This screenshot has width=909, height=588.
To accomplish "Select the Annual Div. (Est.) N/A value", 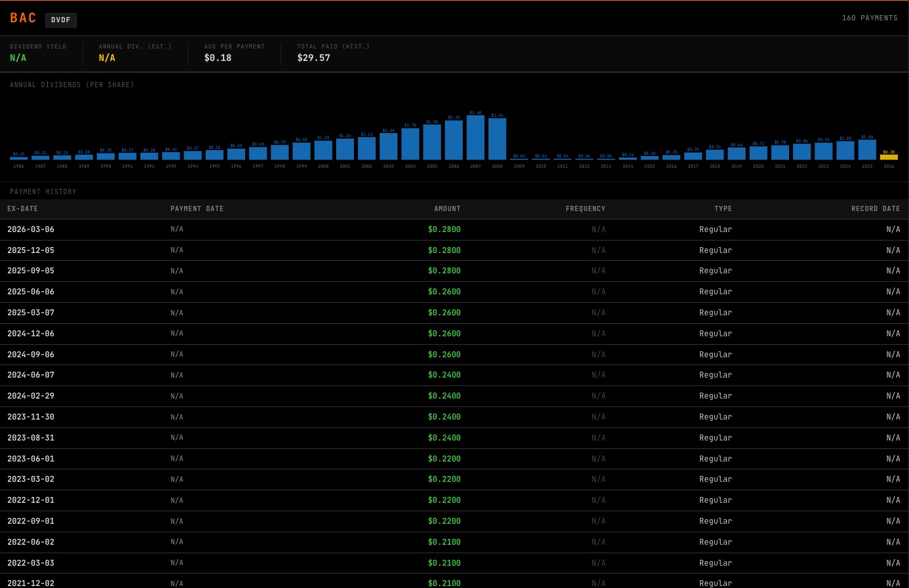I will pos(107,58).
